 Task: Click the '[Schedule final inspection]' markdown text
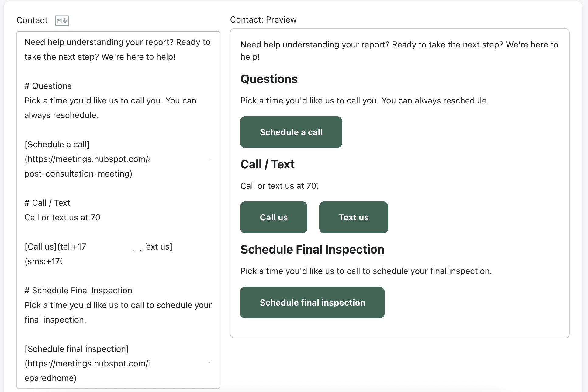[77, 349]
